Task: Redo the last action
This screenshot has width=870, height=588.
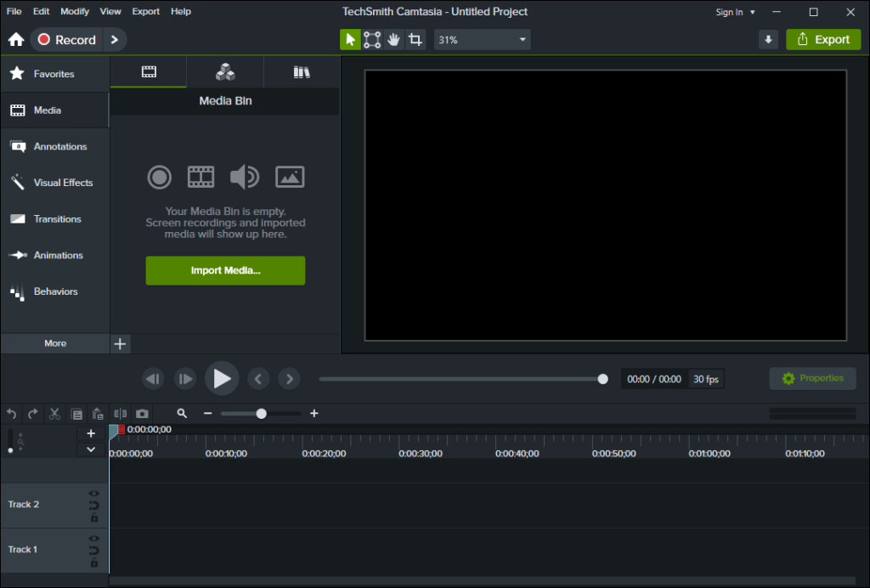Action: [33, 414]
